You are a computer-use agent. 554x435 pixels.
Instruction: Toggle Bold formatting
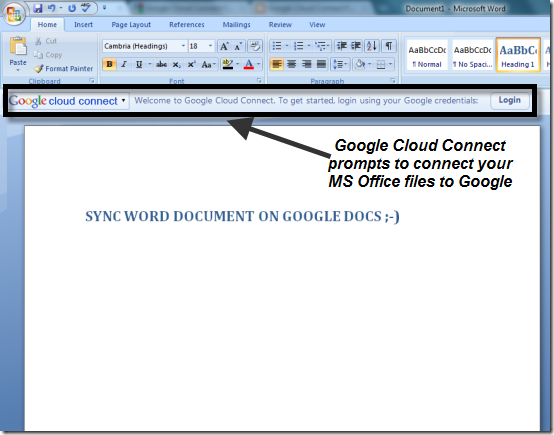pyautogui.click(x=110, y=64)
